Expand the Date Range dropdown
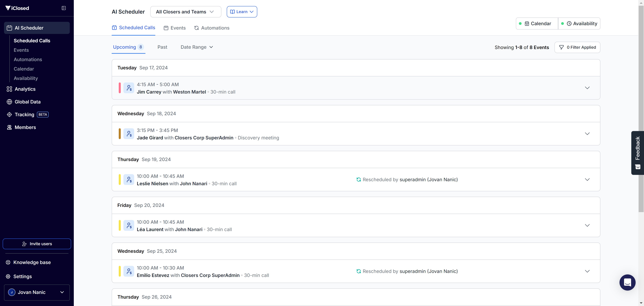 197,47
